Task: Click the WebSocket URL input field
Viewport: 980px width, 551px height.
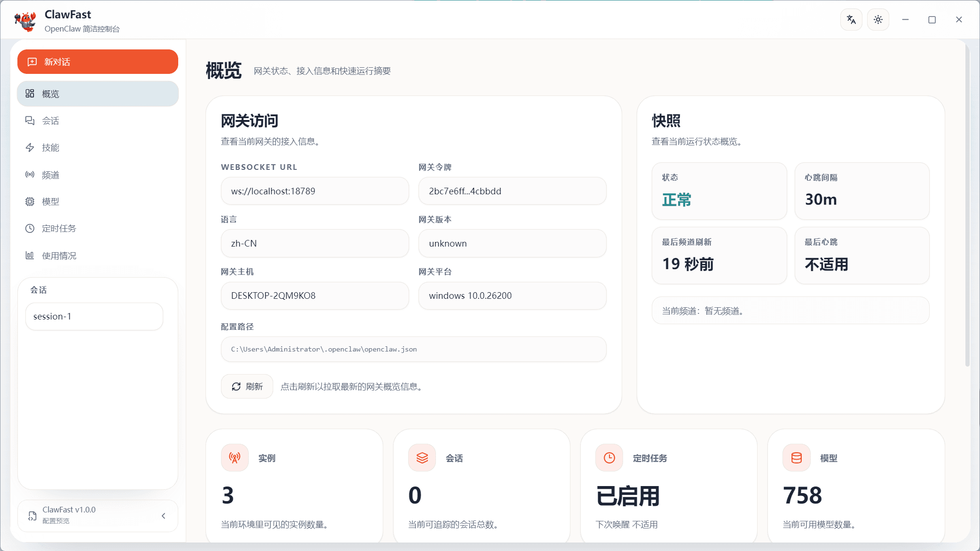Action: (315, 191)
